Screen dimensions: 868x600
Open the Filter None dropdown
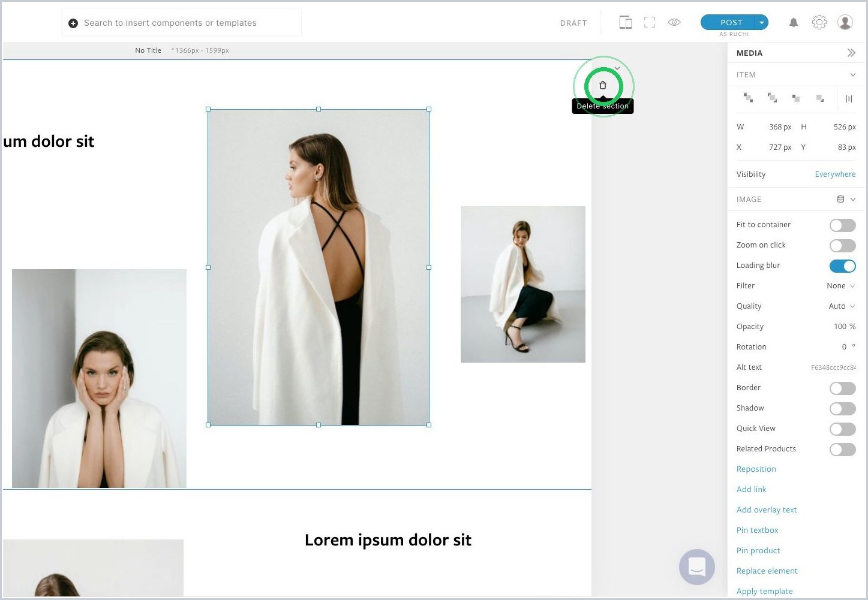(840, 286)
